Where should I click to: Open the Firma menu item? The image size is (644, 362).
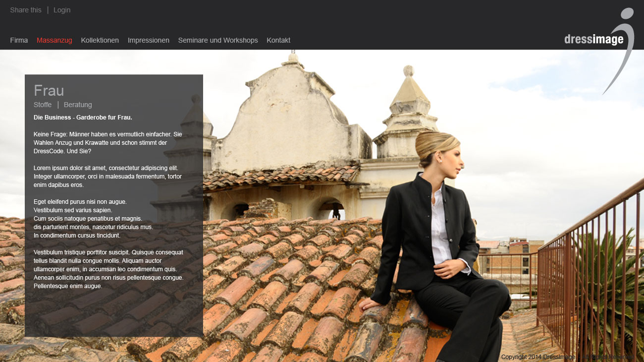[x=19, y=40]
